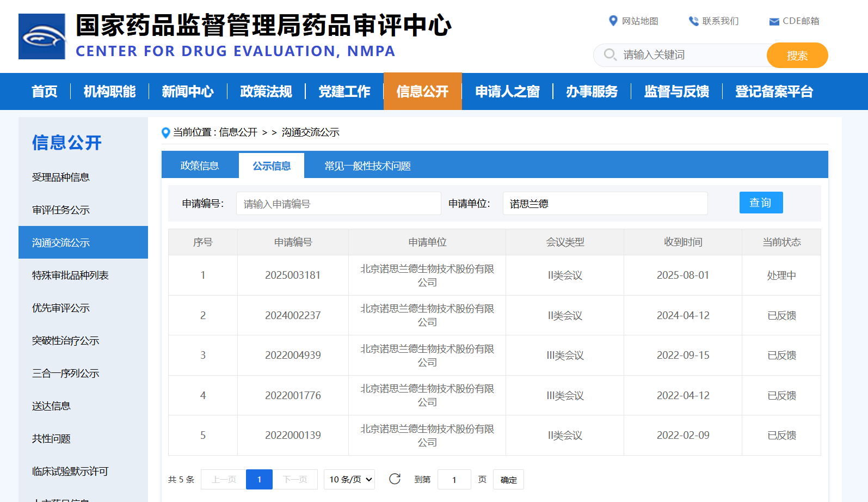Image resolution: width=868 pixels, height=502 pixels.
Task: Click the orange 搜索 button
Action: (797, 55)
